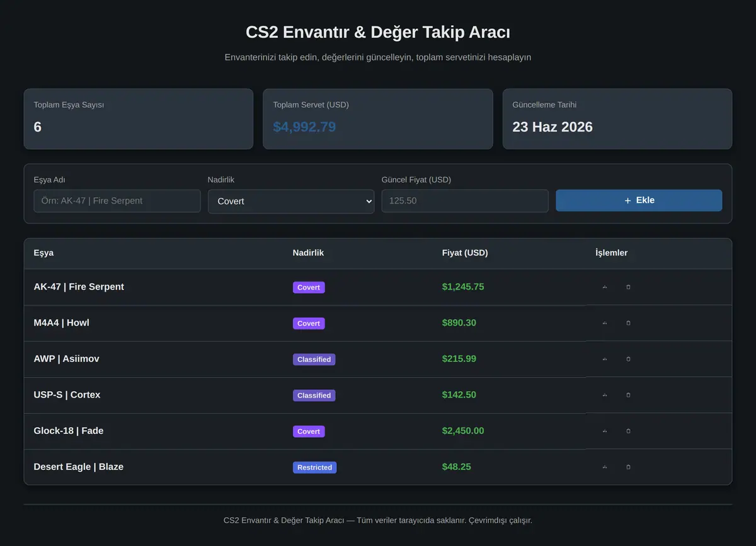Click the edit icon for Glock-18 | Fade

point(605,431)
